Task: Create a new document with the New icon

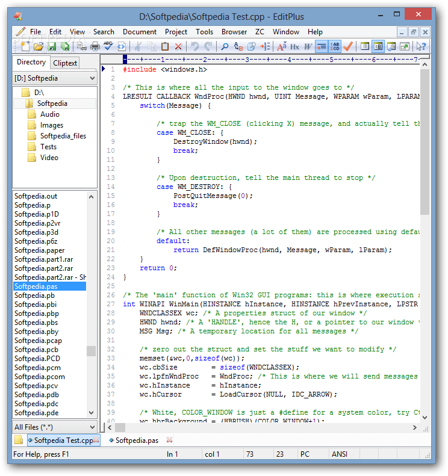Action: [25, 46]
